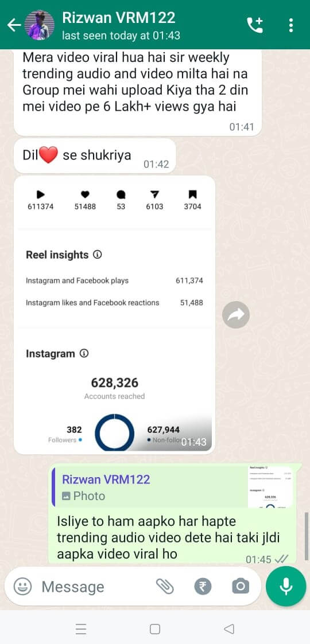This screenshot has height=644, width=310.
Task: Tap the quoted photo thumbnail preview
Action: click(x=271, y=487)
